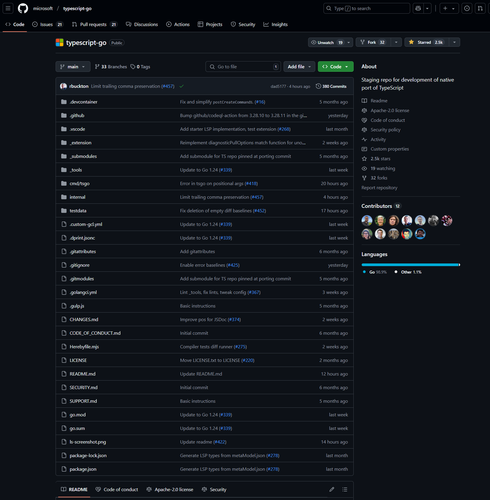Open the 0 Tags link
Screen dimensions: 490x500
click(x=140, y=67)
